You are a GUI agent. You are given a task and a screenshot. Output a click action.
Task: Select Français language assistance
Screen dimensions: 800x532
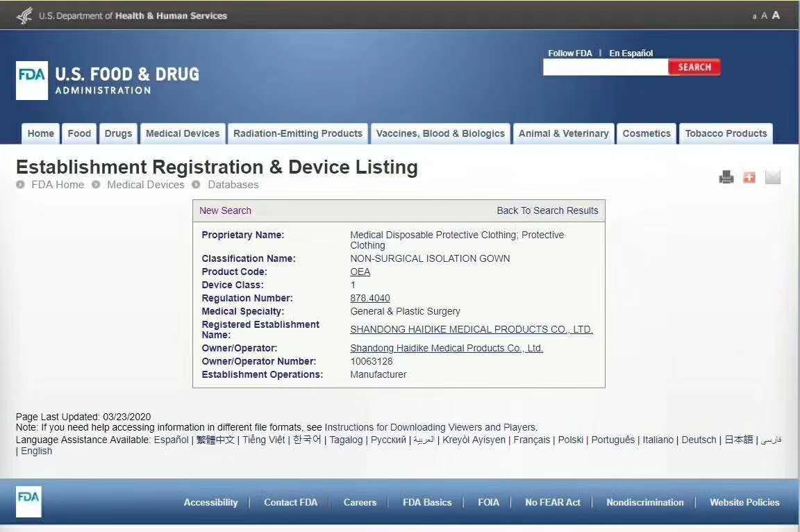(x=532, y=440)
